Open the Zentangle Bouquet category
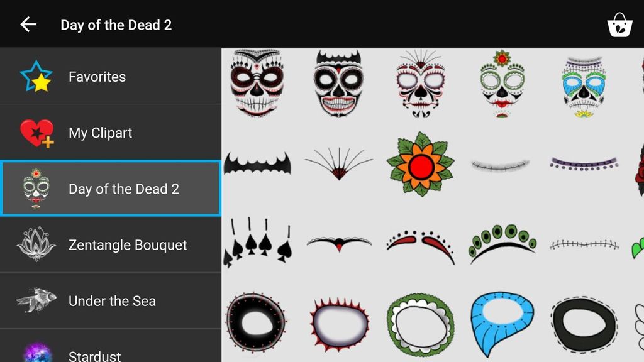The image size is (644, 362). [x=111, y=244]
